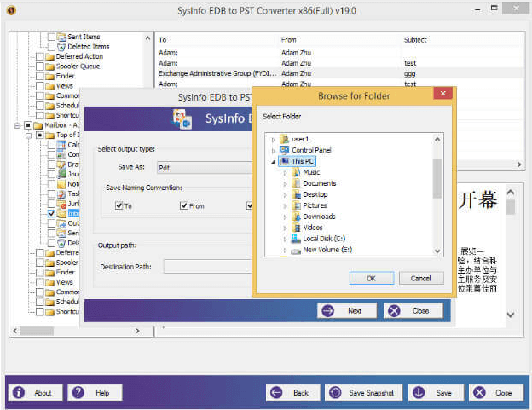Cancel the Browse for Folder dialog

pyautogui.click(x=420, y=278)
